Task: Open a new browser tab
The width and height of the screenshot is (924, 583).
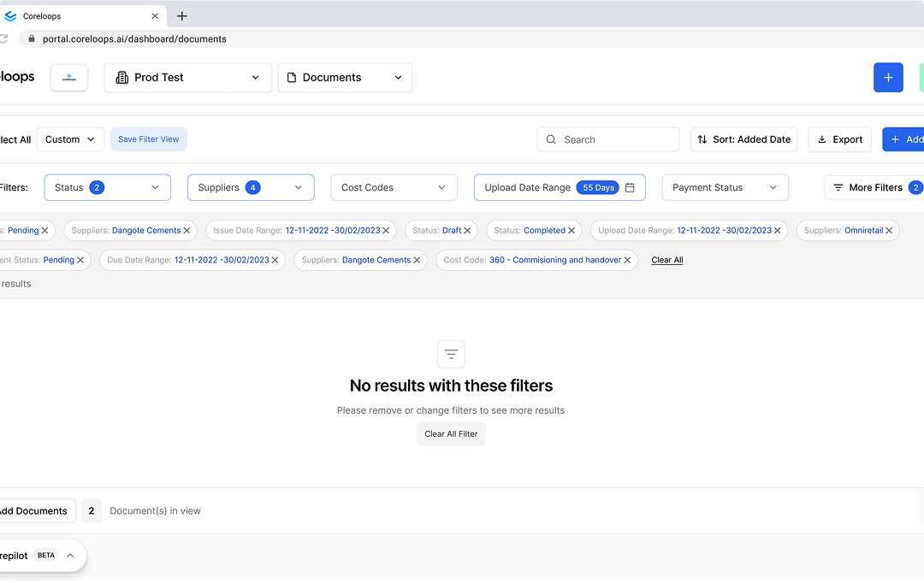Action: tap(182, 16)
